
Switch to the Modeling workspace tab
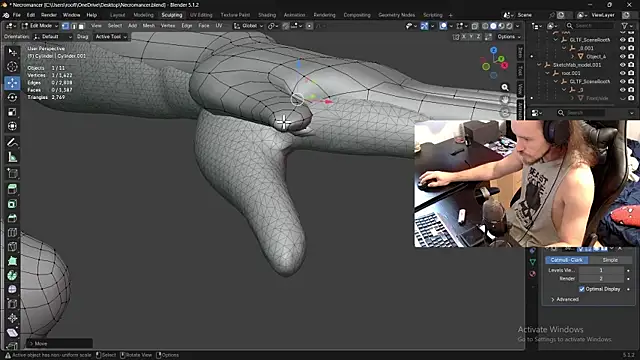(144, 15)
